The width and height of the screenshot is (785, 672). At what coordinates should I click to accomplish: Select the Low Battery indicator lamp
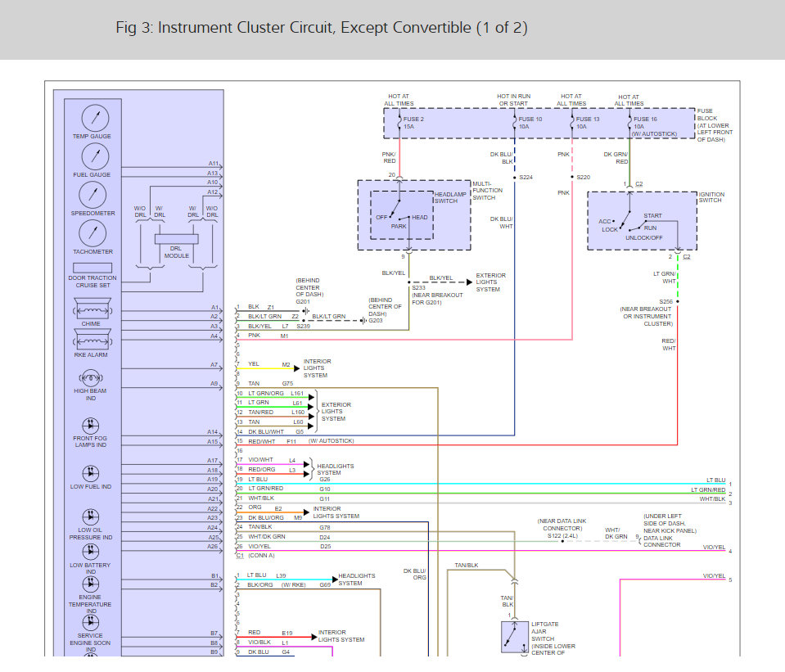click(91, 552)
